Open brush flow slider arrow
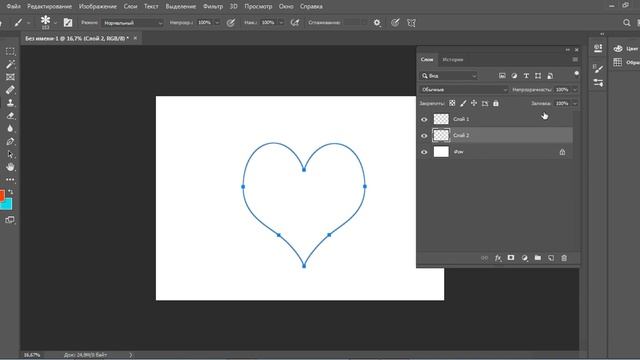The width and height of the screenshot is (640, 360). pos(281,23)
